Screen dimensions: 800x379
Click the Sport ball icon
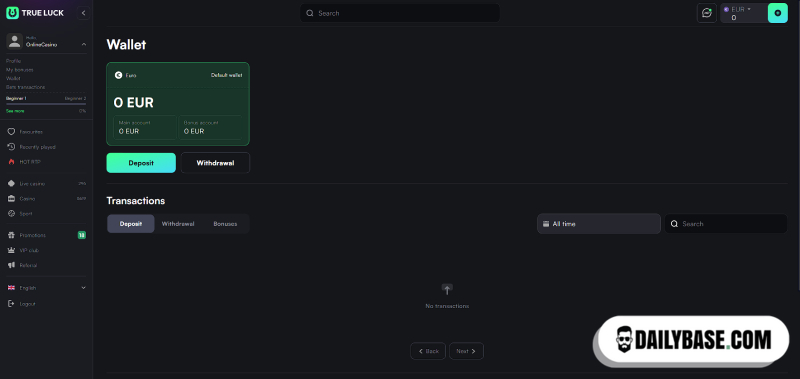point(11,213)
